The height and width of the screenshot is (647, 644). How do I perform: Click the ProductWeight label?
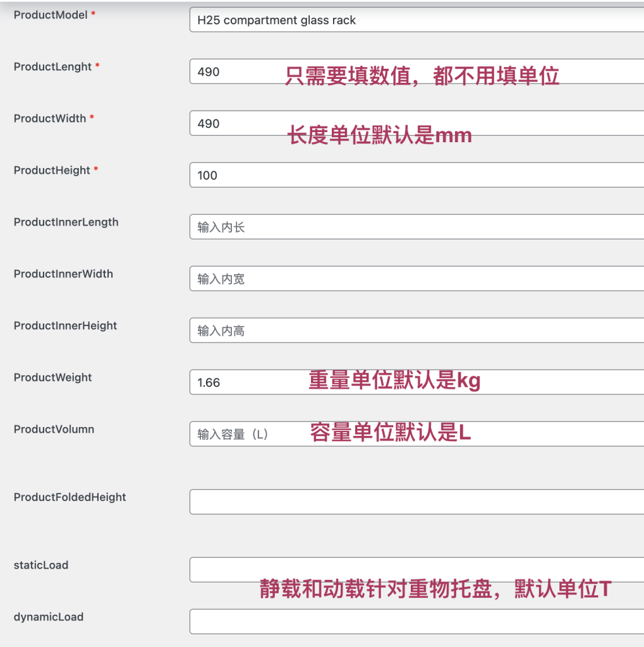click(x=52, y=377)
